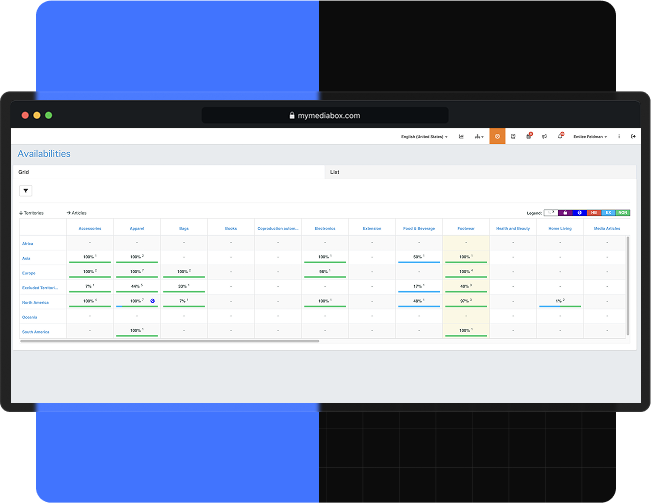
Task: Click the logout icon at far right
Action: pos(634,136)
